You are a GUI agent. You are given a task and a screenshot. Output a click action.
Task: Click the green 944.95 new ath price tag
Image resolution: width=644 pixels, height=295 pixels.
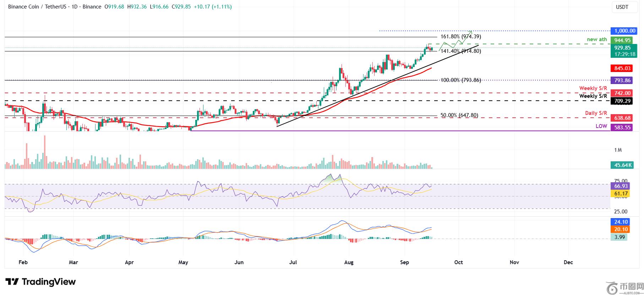coord(622,40)
